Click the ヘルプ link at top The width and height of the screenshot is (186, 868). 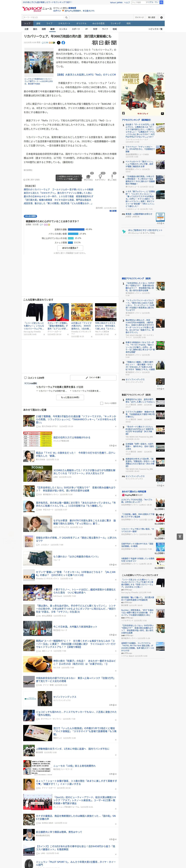click(127, 2)
